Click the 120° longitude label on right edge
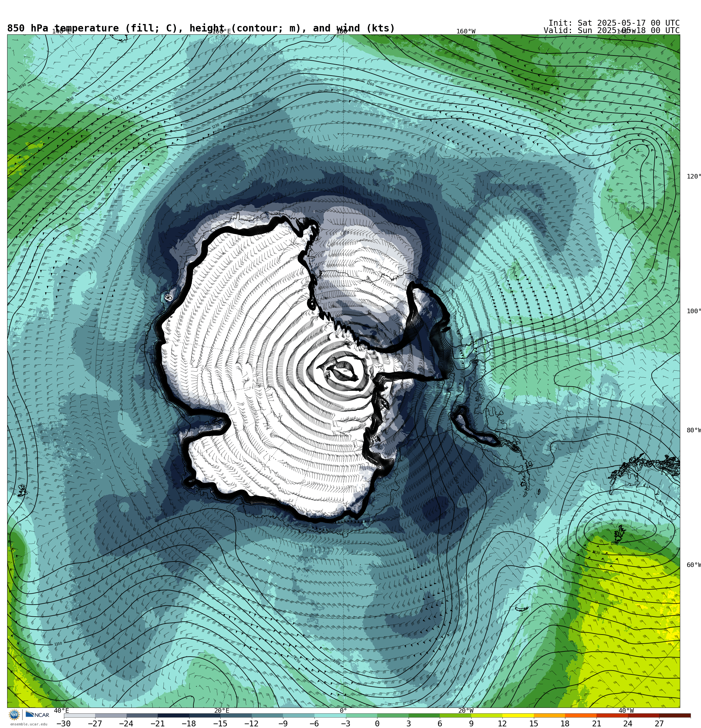 coord(694,177)
